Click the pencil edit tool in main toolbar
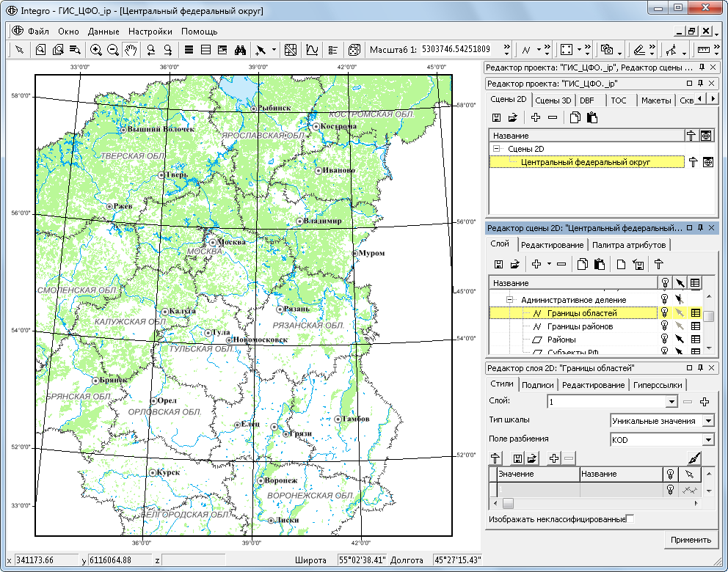 pos(639,49)
